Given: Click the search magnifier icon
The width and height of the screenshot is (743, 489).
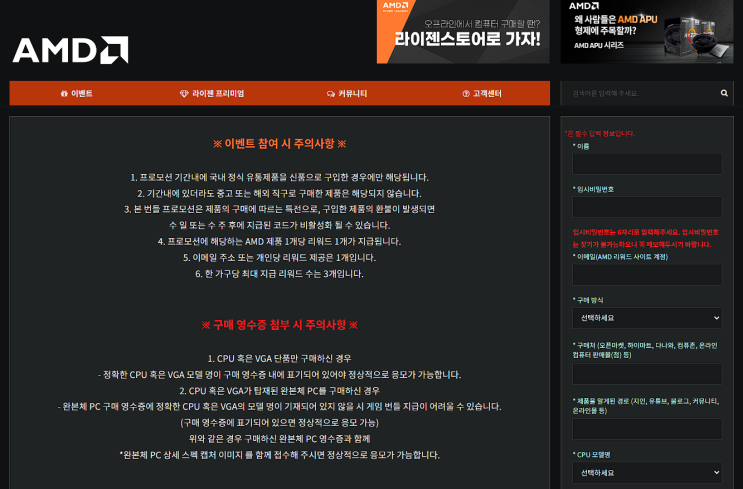Looking at the screenshot, I should 724,93.
